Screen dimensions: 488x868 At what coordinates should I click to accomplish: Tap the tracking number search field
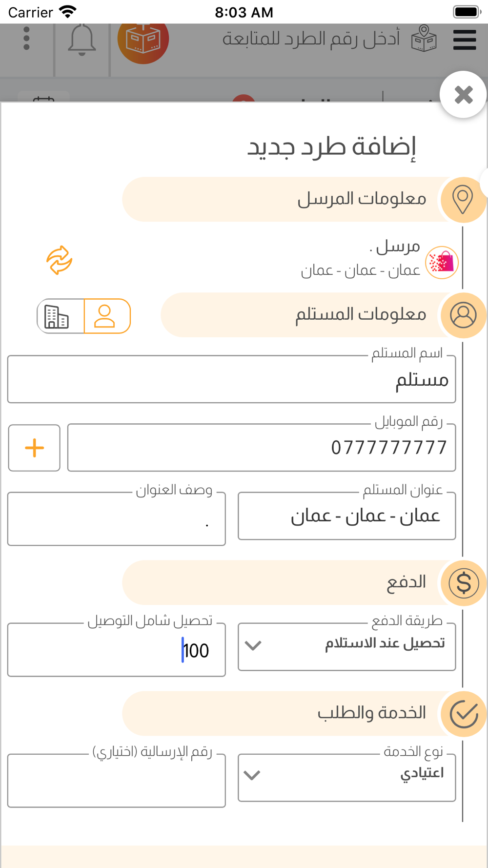[x=310, y=39]
